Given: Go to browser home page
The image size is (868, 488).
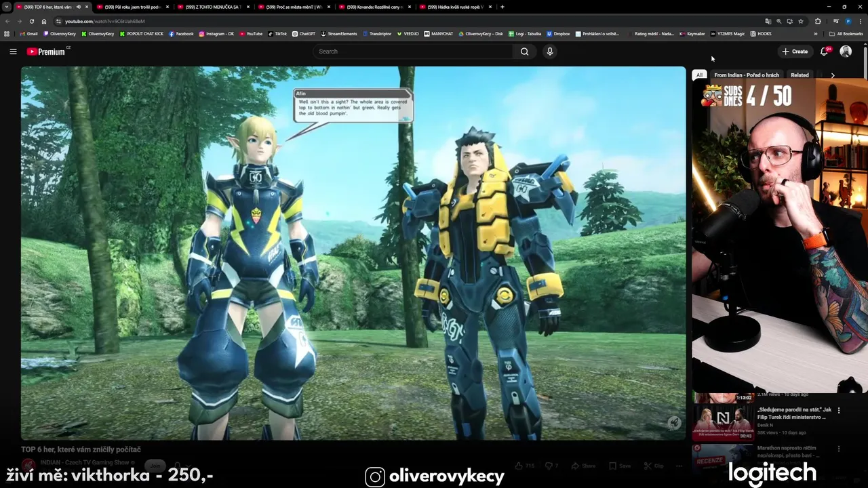Looking at the screenshot, I should tap(44, 21).
